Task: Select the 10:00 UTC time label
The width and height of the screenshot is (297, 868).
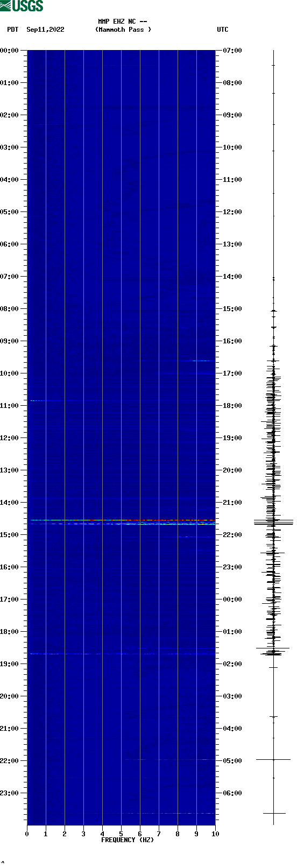Action: (232, 147)
